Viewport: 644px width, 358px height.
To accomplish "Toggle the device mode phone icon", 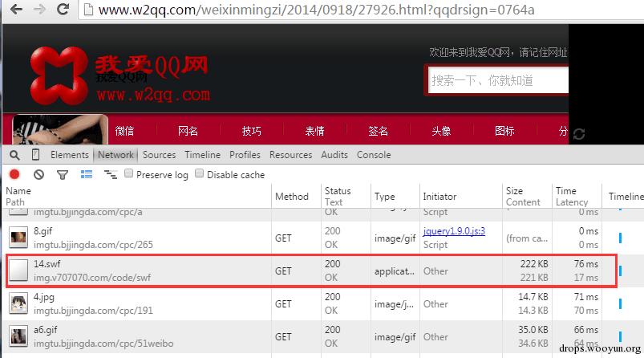I will [x=36, y=155].
